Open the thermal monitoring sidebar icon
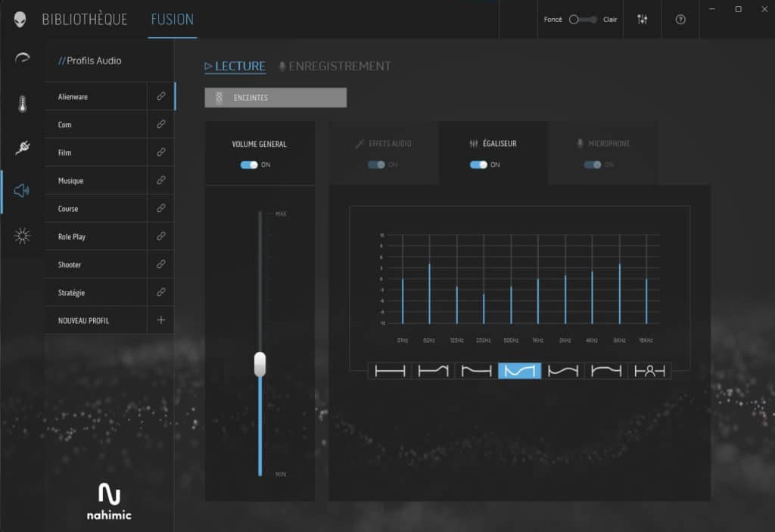 pos(22,104)
